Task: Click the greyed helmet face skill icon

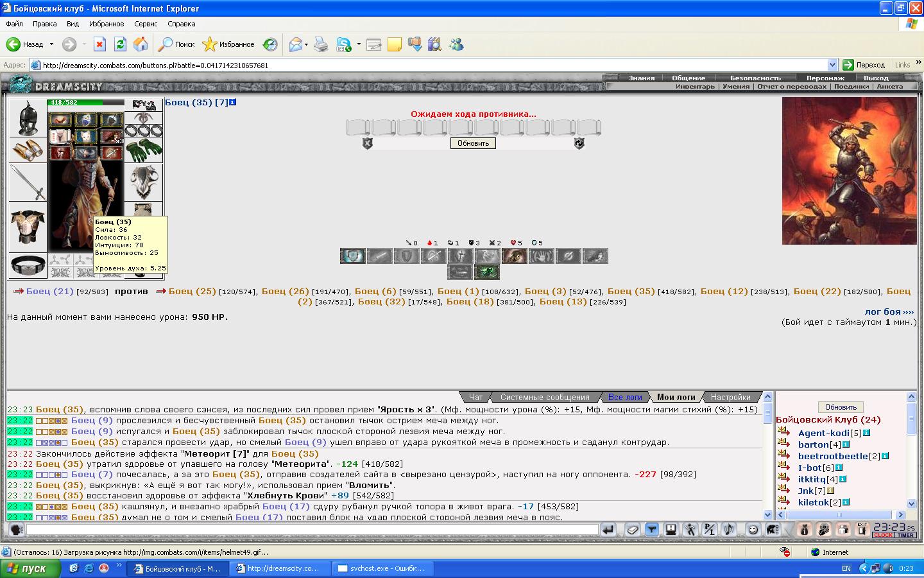Action: (x=460, y=256)
